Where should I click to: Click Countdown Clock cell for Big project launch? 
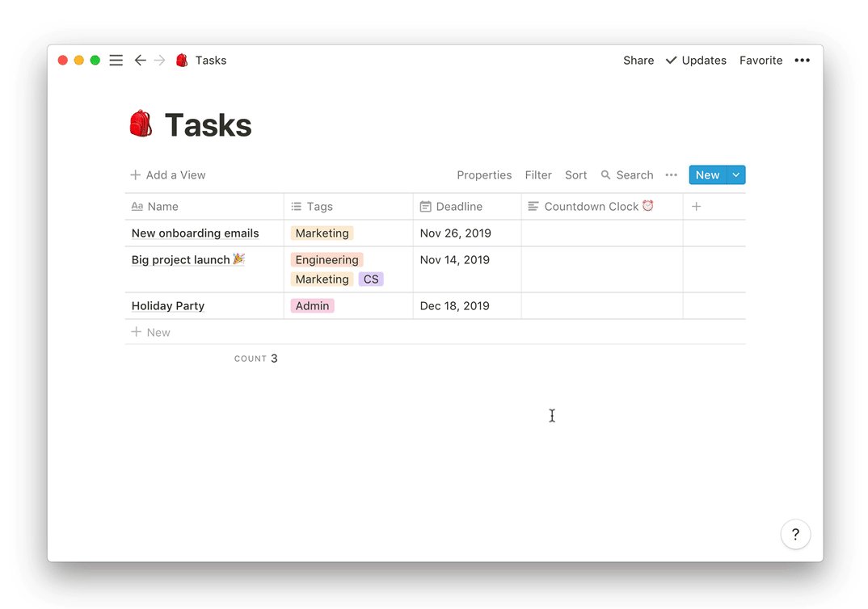pos(602,270)
